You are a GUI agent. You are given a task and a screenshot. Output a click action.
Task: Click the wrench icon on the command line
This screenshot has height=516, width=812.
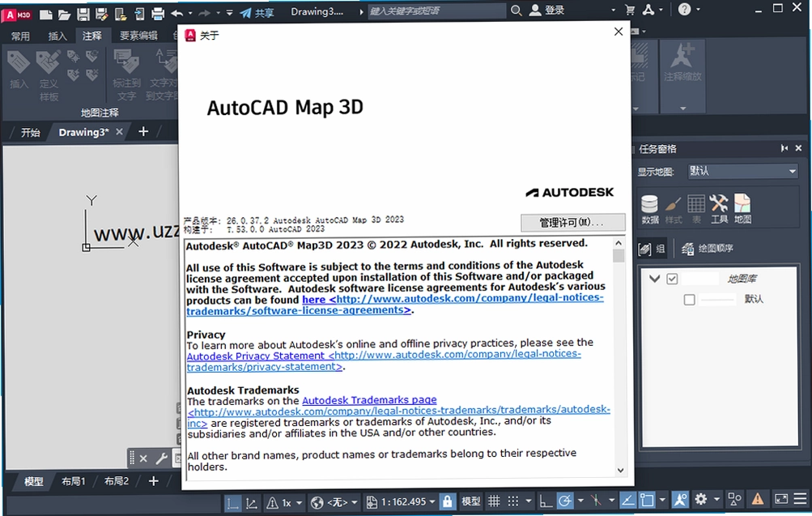tap(162, 458)
